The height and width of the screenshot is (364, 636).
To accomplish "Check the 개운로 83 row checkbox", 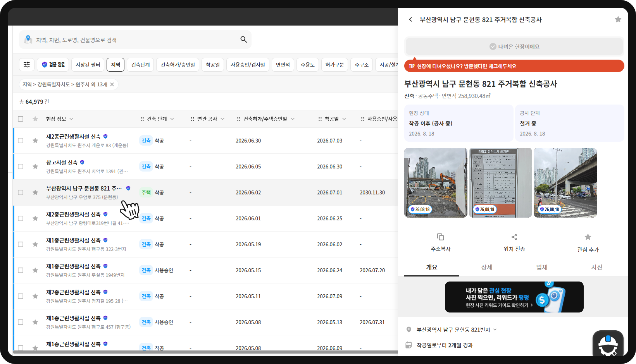I will 21,141.
